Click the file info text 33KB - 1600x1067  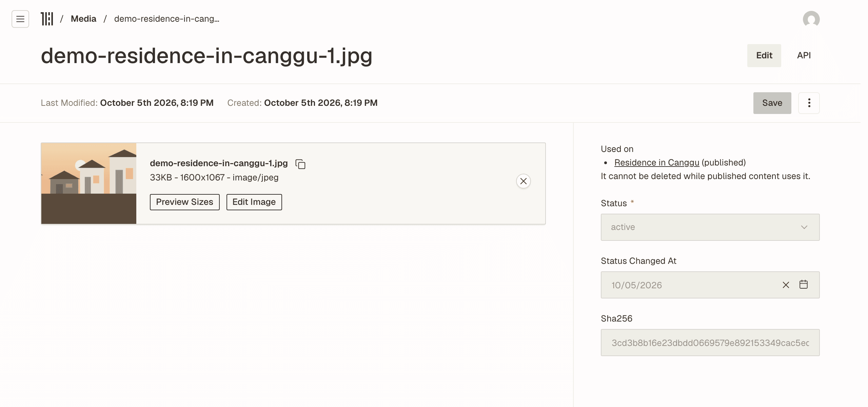pos(214,178)
